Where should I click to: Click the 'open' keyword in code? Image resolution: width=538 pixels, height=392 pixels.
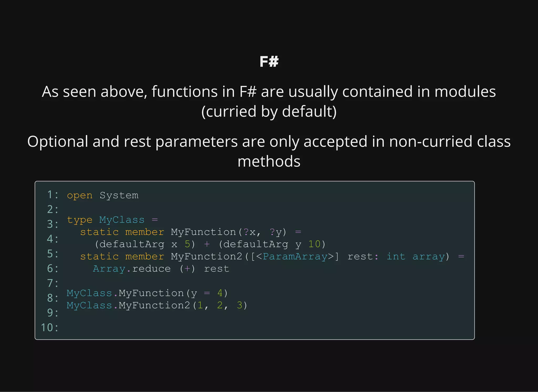pos(80,195)
